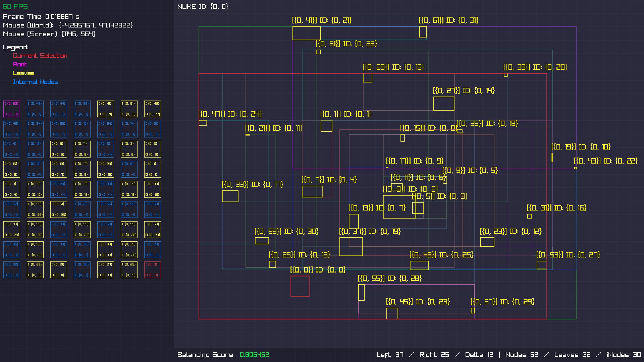
Task: Select the magenta root node tile {0, 50}
Action: [12, 109]
